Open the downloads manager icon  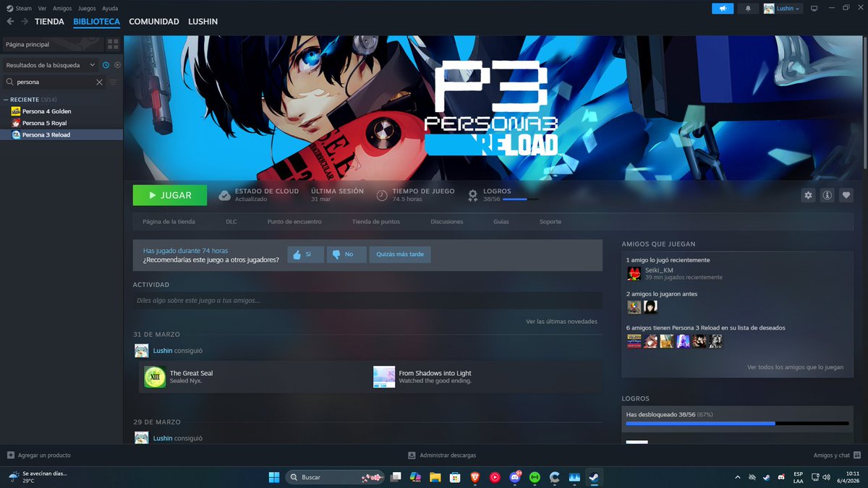coord(412,455)
